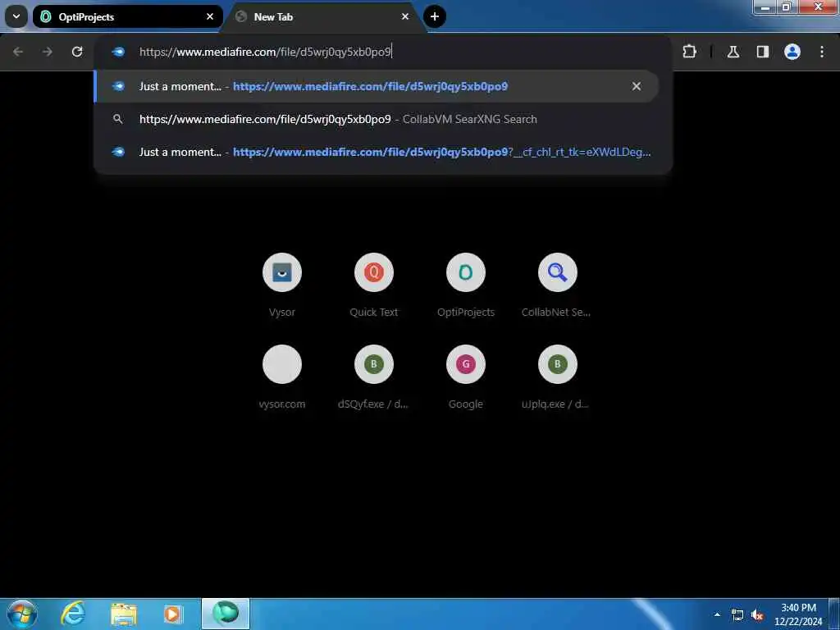
Task: Click the search magnifier icon in suggestions
Action: click(x=118, y=119)
